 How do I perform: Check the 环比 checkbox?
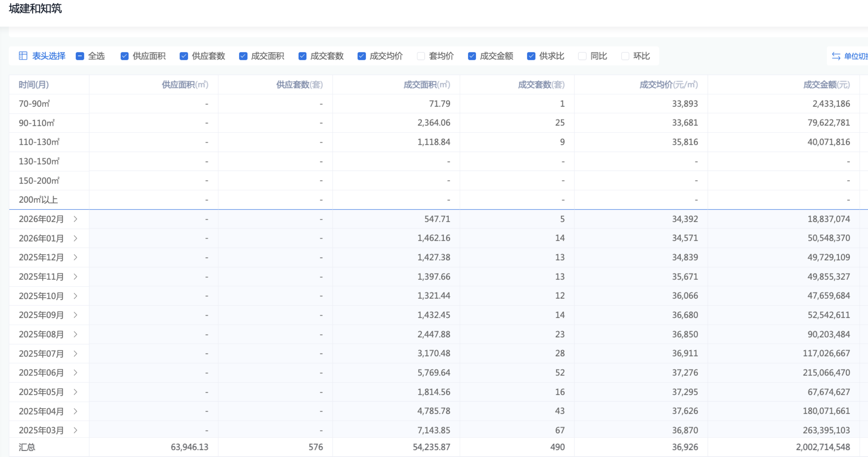coord(625,56)
